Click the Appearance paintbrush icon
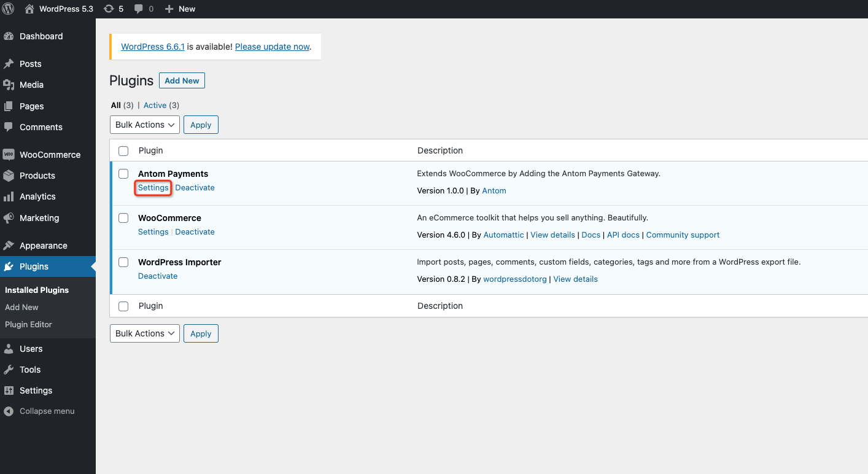Screen dimensions: 868x474 [x=9, y=246]
